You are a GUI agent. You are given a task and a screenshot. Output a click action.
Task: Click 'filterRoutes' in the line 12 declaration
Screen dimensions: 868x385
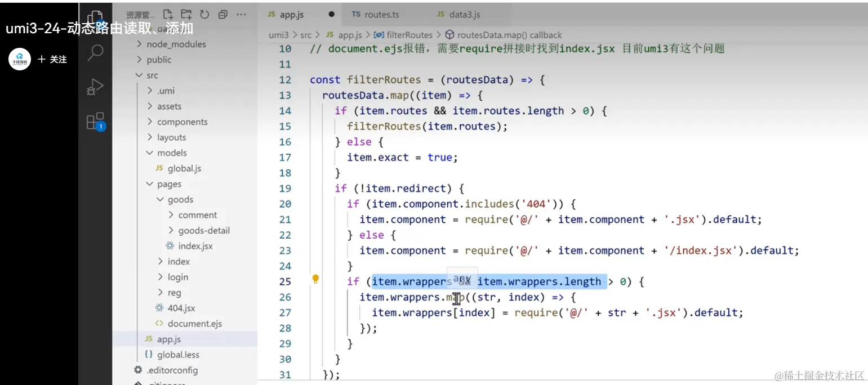click(x=384, y=80)
